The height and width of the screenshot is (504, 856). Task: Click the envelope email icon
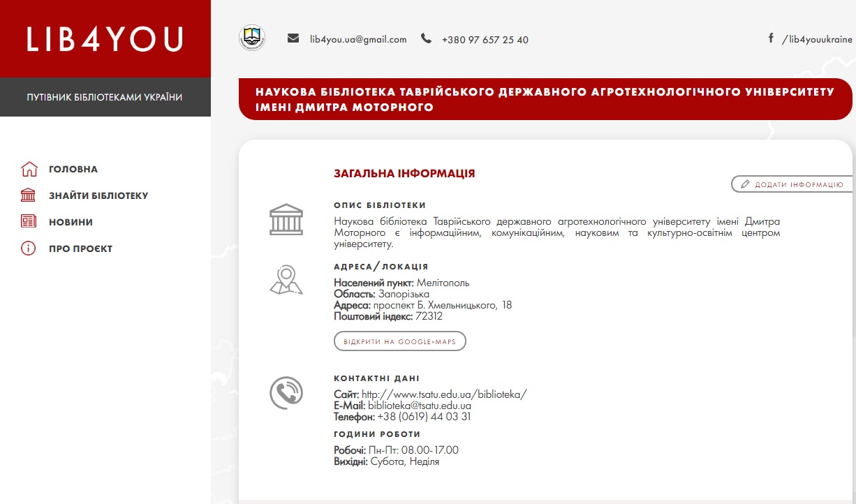pos(293,38)
